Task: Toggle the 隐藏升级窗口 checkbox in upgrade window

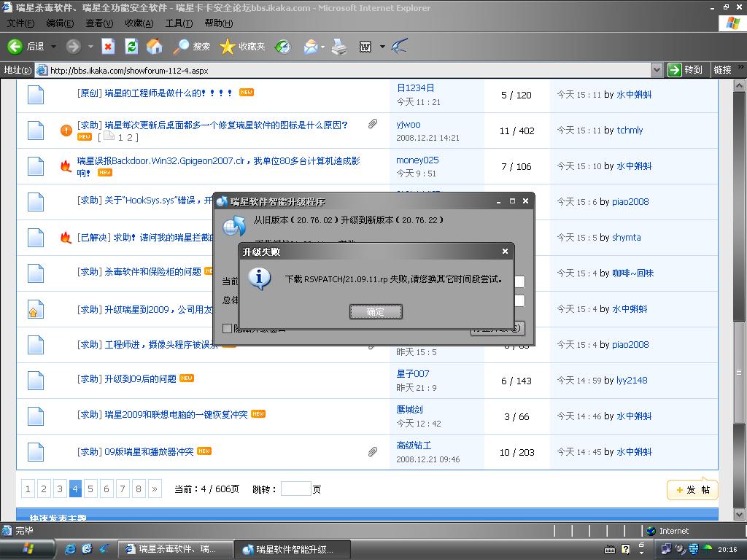Action: pyautogui.click(x=228, y=329)
